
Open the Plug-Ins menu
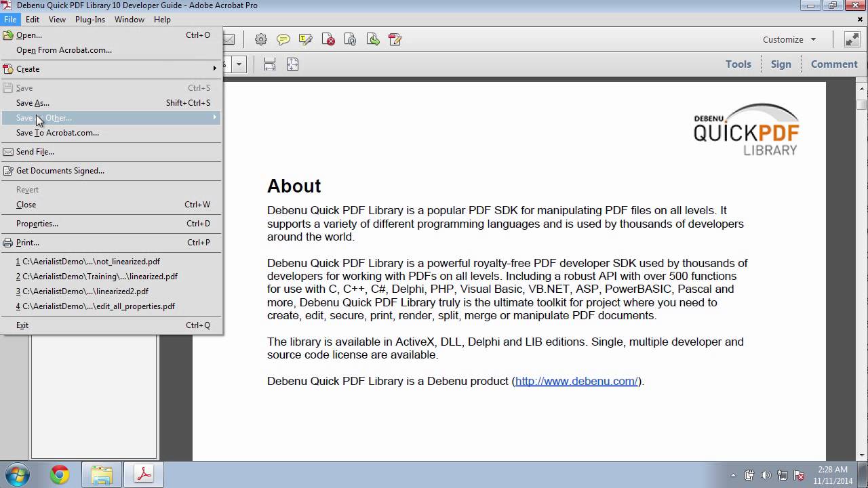tap(90, 20)
